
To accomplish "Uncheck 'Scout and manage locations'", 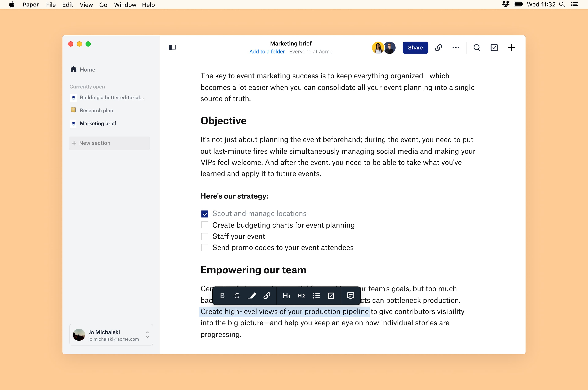I will click(205, 214).
